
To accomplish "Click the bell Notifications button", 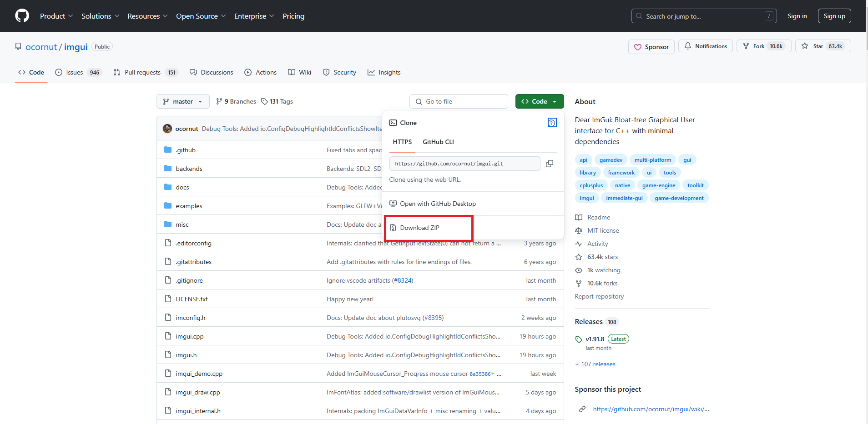I will [x=706, y=46].
